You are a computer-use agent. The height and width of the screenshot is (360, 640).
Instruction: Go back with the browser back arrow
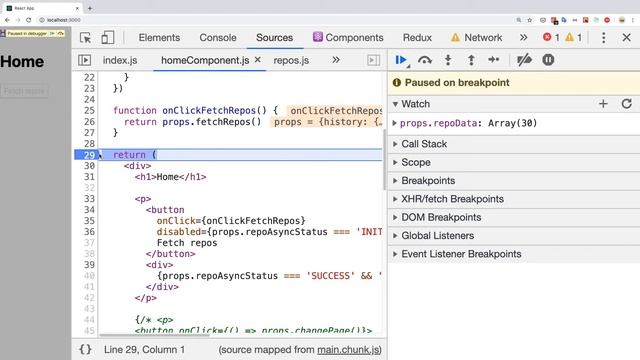pos(7,20)
